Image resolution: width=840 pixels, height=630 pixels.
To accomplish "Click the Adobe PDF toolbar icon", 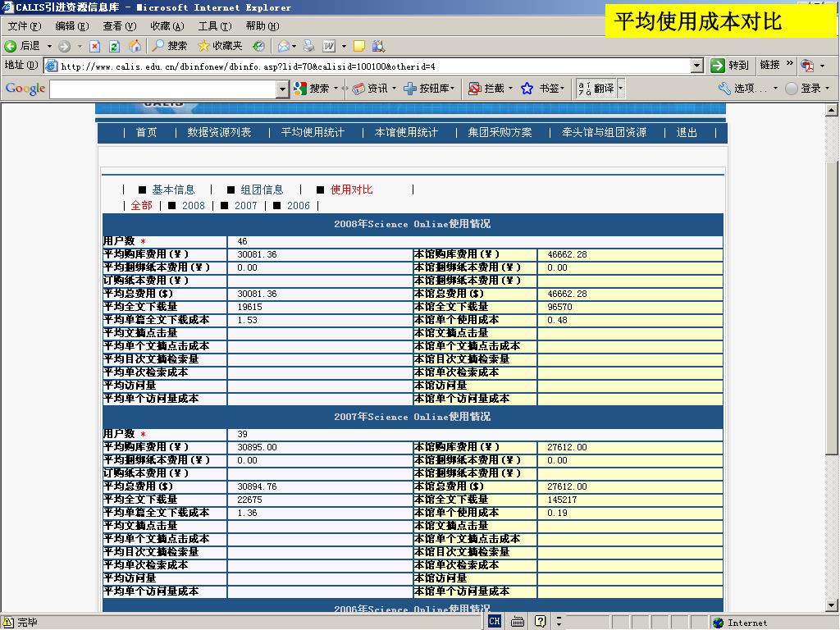I will tap(807, 66).
